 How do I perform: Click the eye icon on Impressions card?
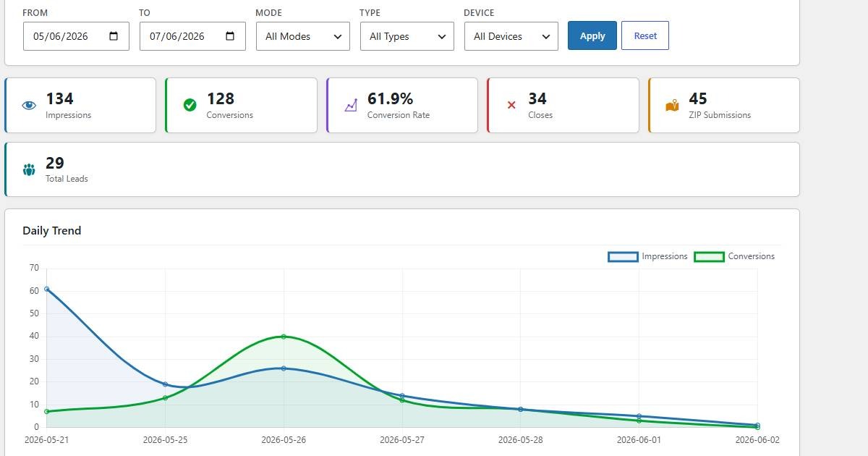[x=29, y=106]
